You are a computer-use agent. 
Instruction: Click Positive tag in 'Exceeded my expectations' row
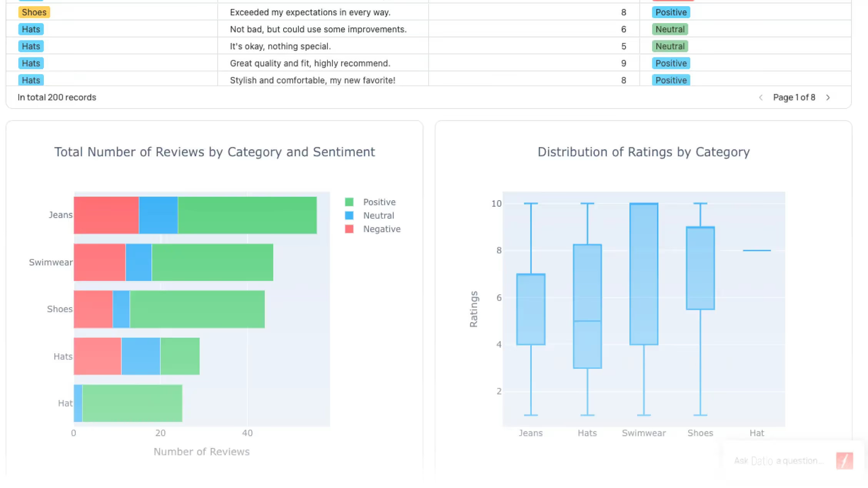click(x=671, y=12)
